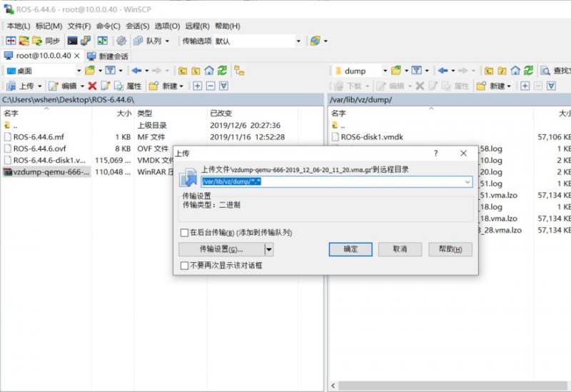The height and width of the screenshot is (392, 571).
Task: Click the local panel open directory folder icon
Action: point(90,70)
